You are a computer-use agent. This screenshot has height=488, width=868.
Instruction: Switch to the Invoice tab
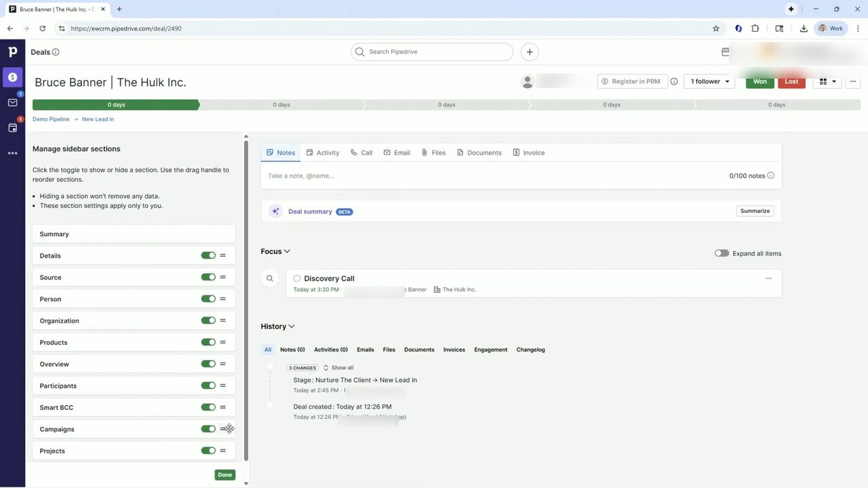pos(528,153)
